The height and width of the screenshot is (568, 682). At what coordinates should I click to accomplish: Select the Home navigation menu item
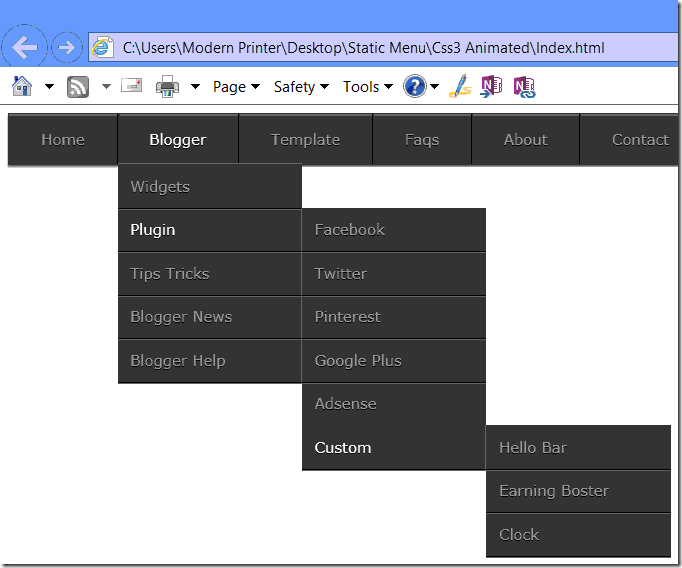(63, 140)
